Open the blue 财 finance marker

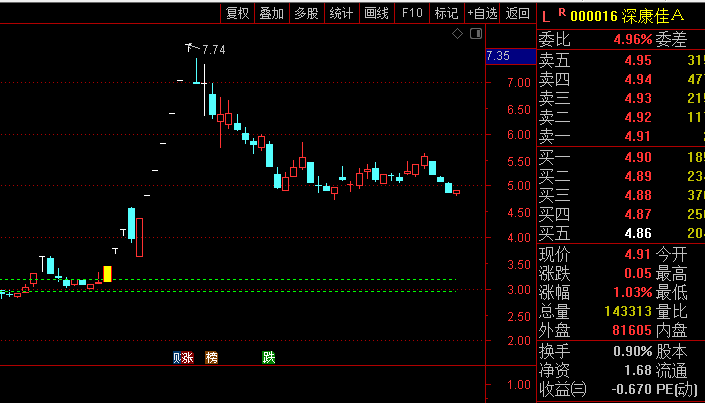177,358
